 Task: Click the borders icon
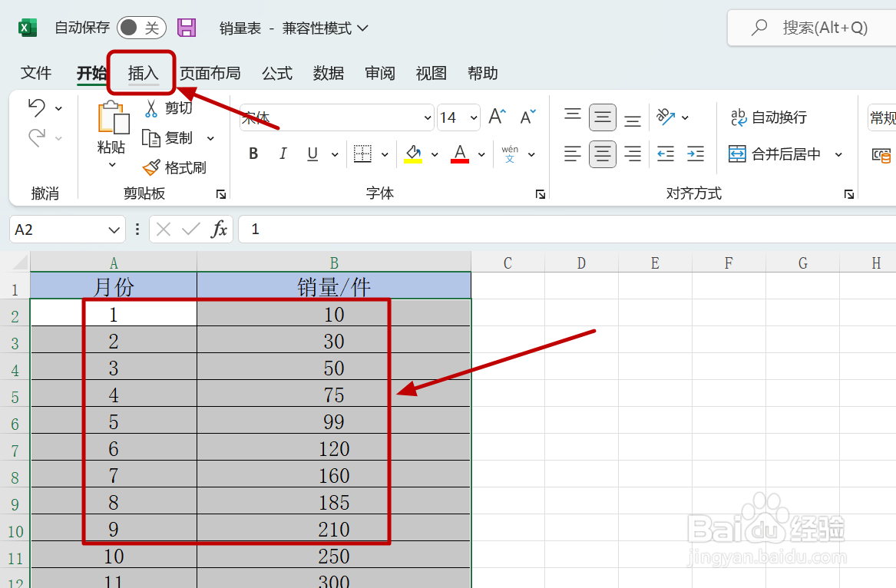click(362, 154)
